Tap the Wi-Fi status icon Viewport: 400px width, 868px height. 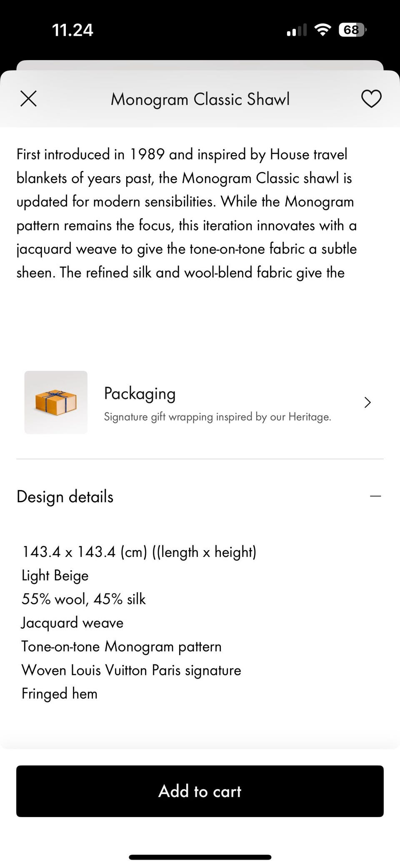pos(322,30)
